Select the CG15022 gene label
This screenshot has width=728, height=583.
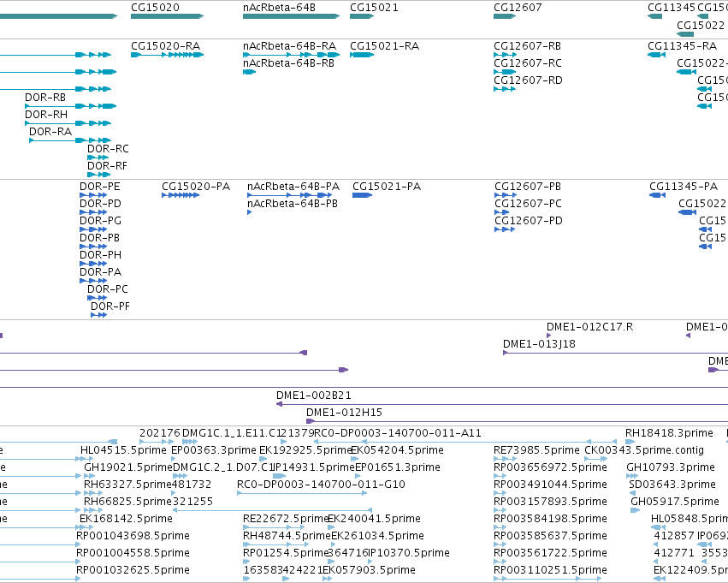[x=701, y=25]
